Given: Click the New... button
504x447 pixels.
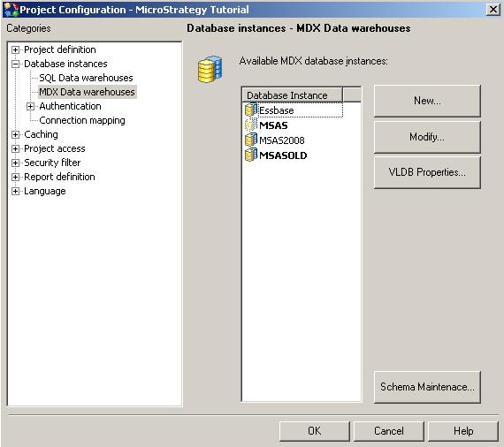Looking at the screenshot, I should point(427,101).
